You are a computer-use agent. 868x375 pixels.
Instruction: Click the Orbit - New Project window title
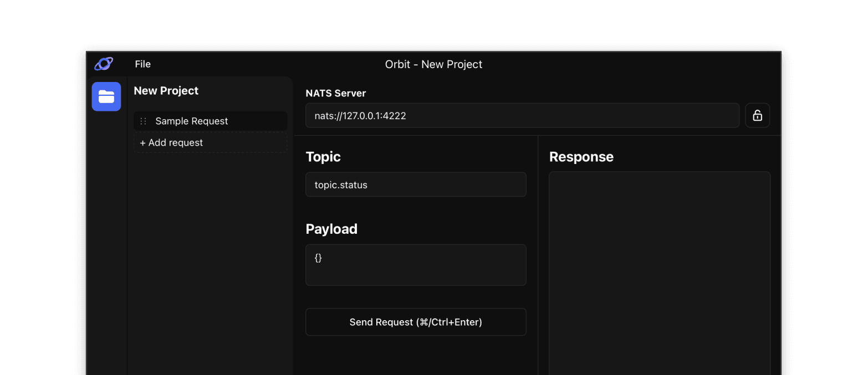(x=433, y=64)
